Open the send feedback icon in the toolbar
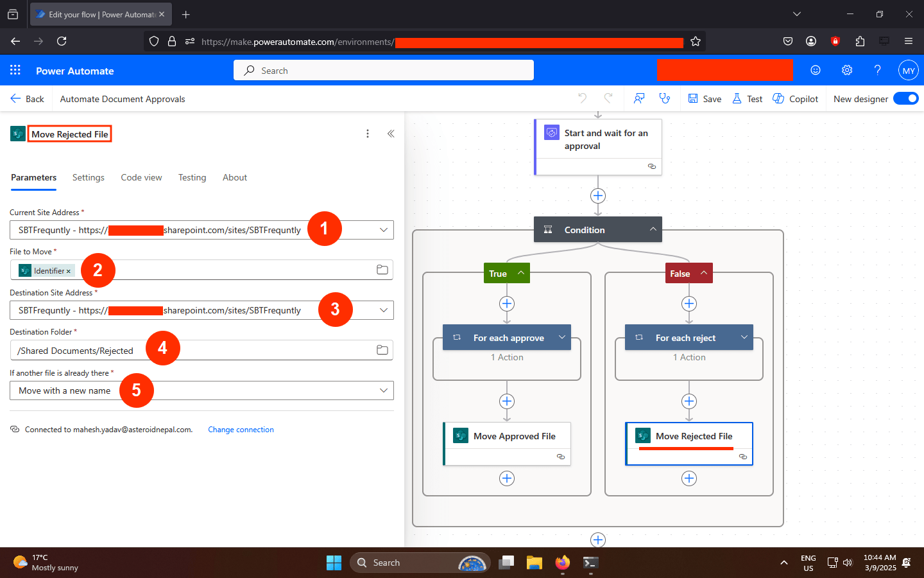The height and width of the screenshot is (578, 924). pos(639,98)
